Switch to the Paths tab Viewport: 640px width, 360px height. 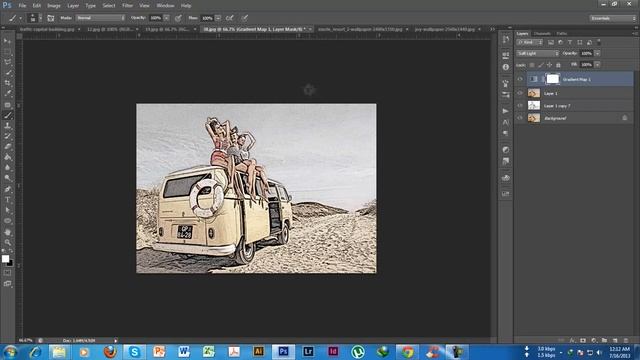pyautogui.click(x=562, y=33)
